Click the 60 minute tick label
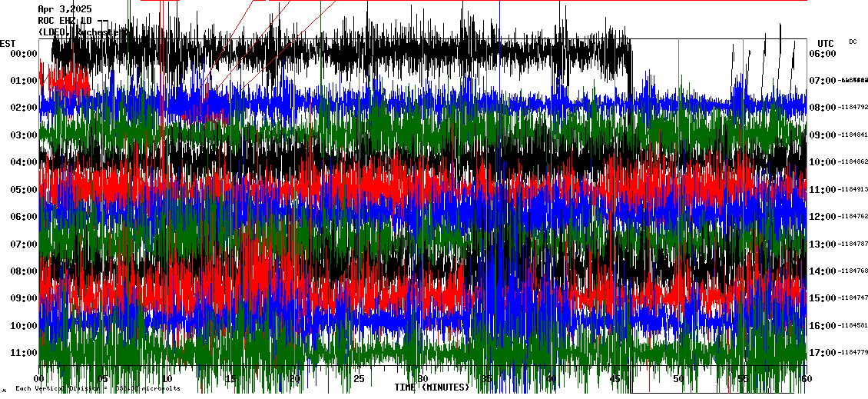This screenshot has width=868, height=399. coord(806,379)
